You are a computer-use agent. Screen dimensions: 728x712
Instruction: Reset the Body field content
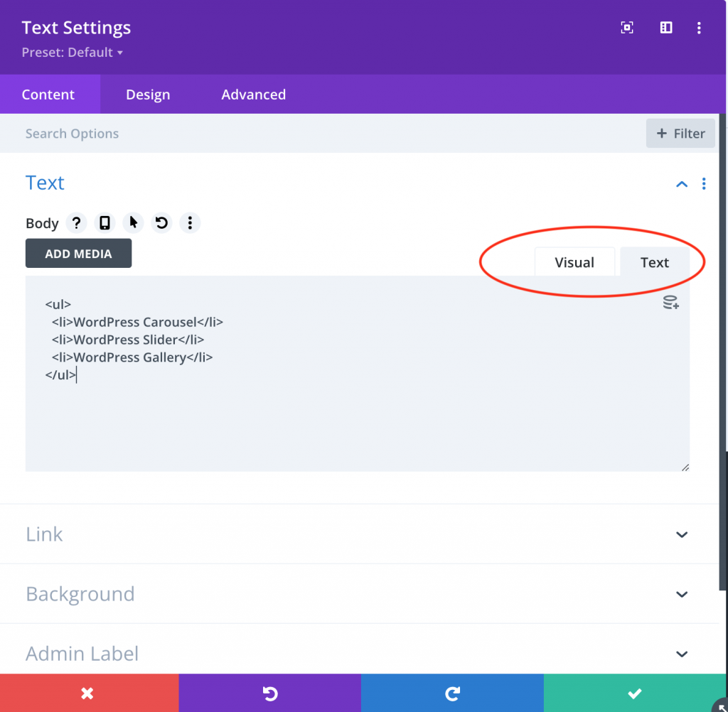(x=161, y=222)
